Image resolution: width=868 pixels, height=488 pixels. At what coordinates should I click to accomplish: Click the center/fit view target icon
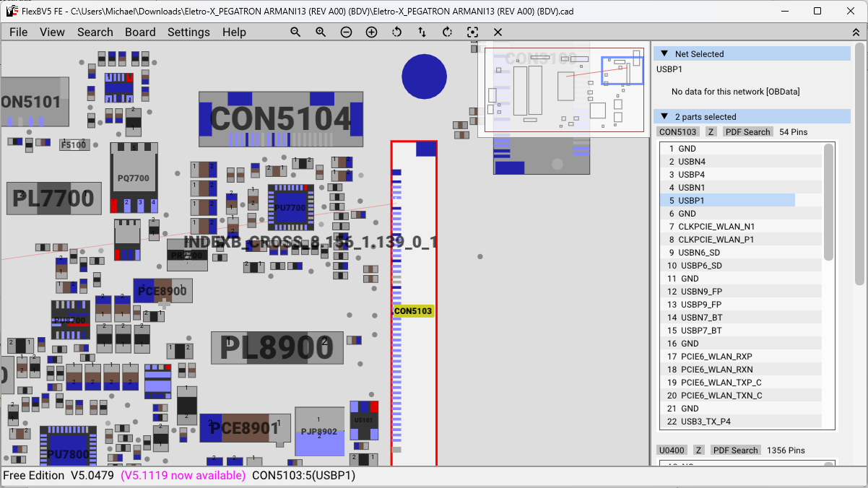(x=472, y=32)
